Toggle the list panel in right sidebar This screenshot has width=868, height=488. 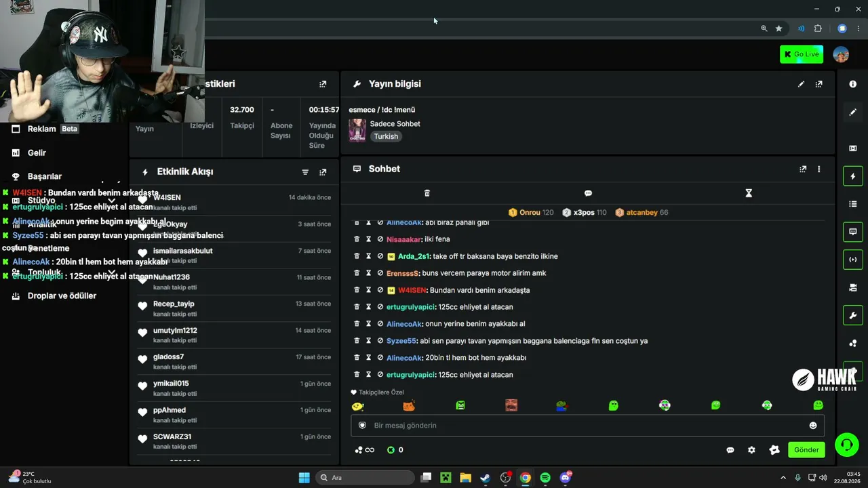point(853,204)
